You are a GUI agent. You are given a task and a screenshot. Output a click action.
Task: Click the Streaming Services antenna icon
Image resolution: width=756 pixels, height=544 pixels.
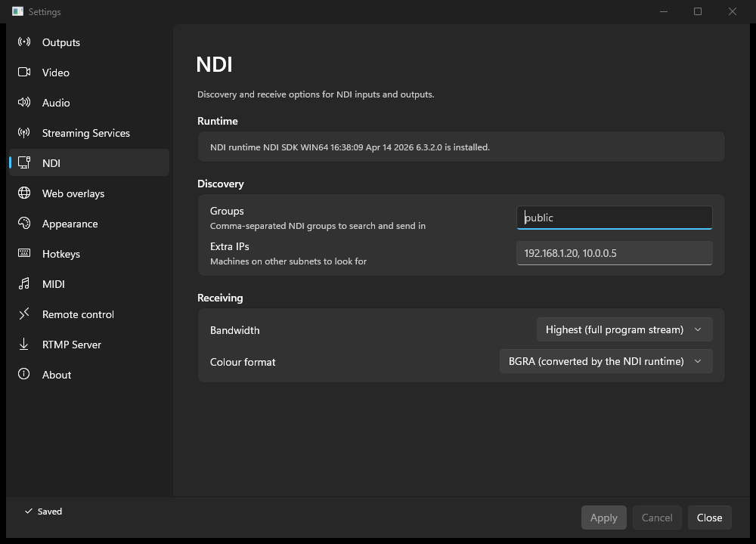pos(24,132)
